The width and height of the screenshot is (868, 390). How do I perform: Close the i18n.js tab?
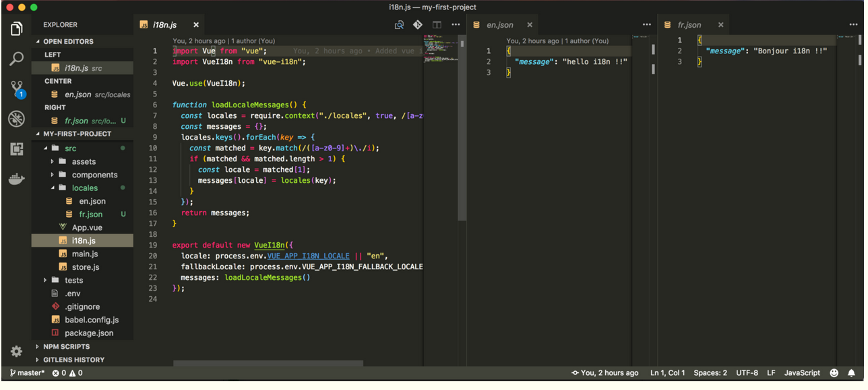pyautogui.click(x=196, y=25)
